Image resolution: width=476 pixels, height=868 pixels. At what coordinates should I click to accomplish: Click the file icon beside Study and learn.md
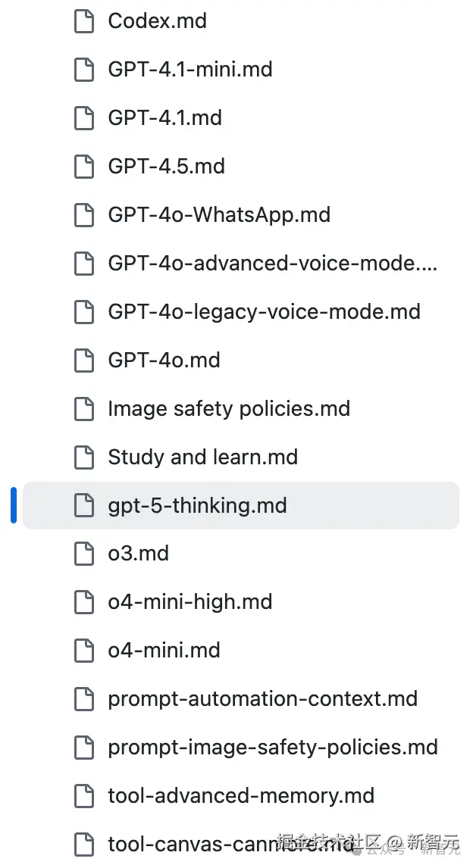(83, 457)
